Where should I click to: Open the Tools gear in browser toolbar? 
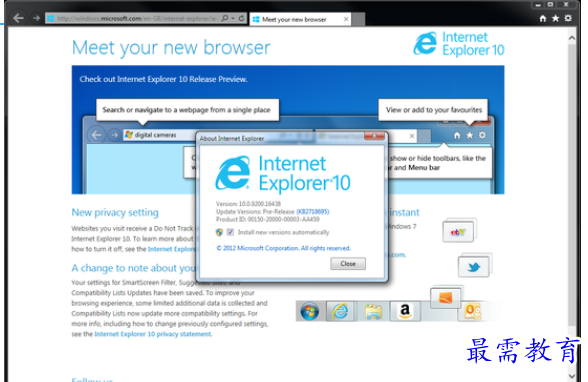click(568, 18)
